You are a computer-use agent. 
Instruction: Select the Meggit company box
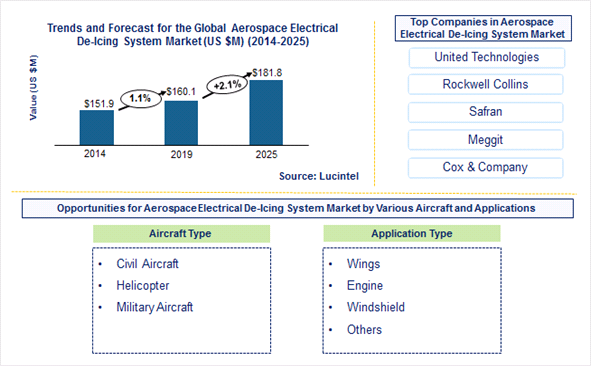pyautogui.click(x=485, y=140)
